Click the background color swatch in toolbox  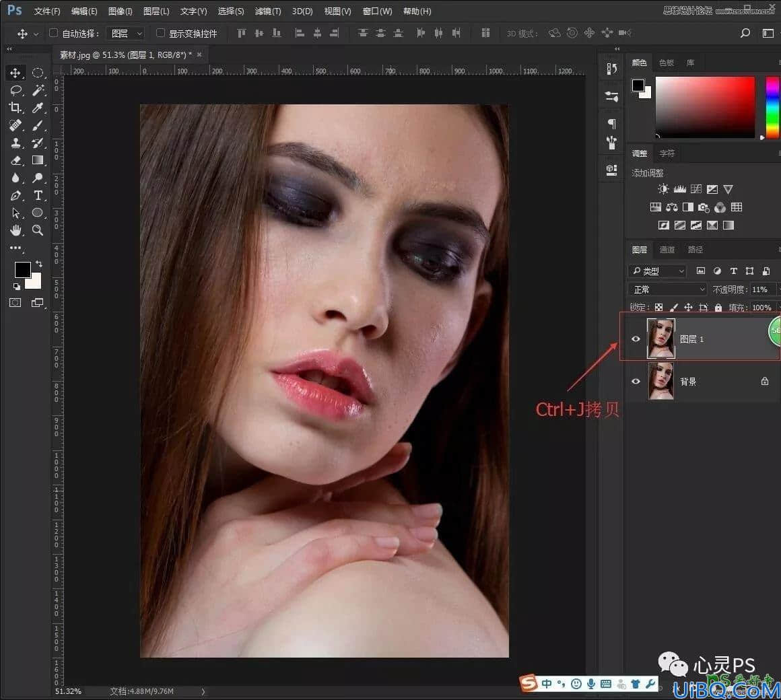tap(34, 282)
